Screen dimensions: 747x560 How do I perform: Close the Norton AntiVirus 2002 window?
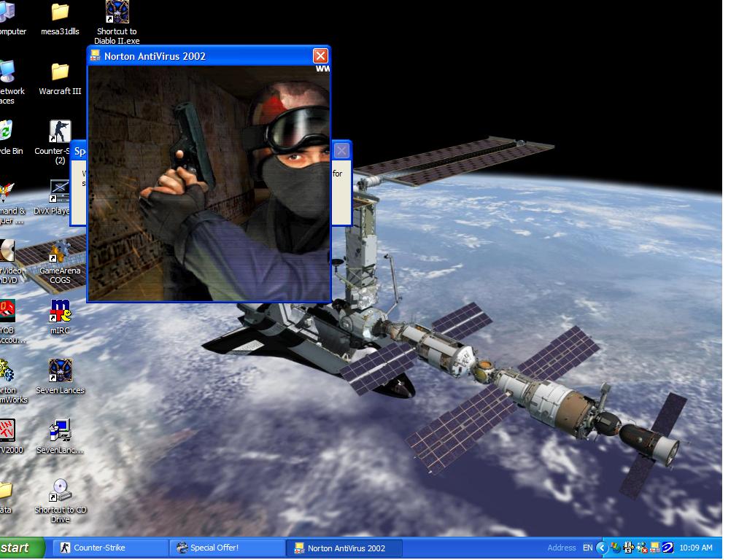click(320, 55)
